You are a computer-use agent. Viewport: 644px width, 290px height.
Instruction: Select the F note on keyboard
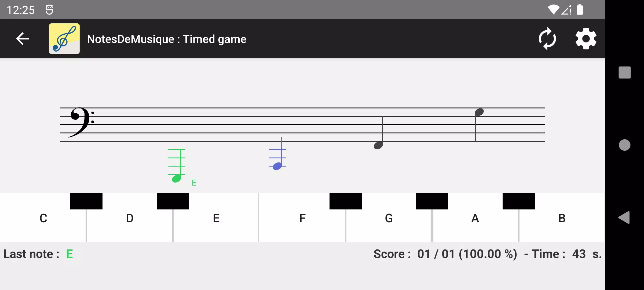point(302,218)
